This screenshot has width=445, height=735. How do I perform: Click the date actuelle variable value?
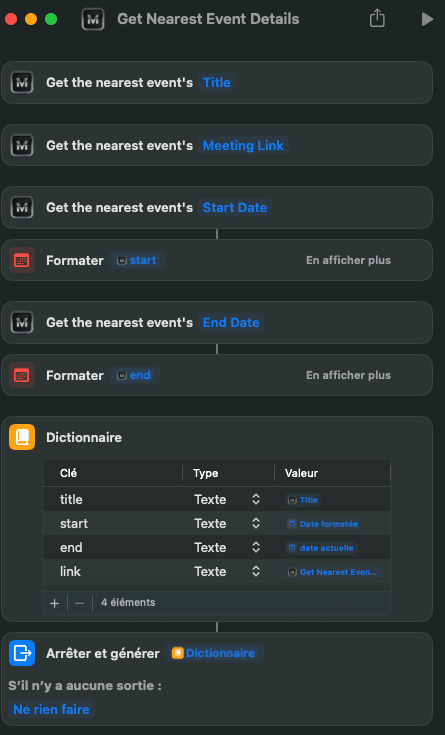click(x=321, y=548)
